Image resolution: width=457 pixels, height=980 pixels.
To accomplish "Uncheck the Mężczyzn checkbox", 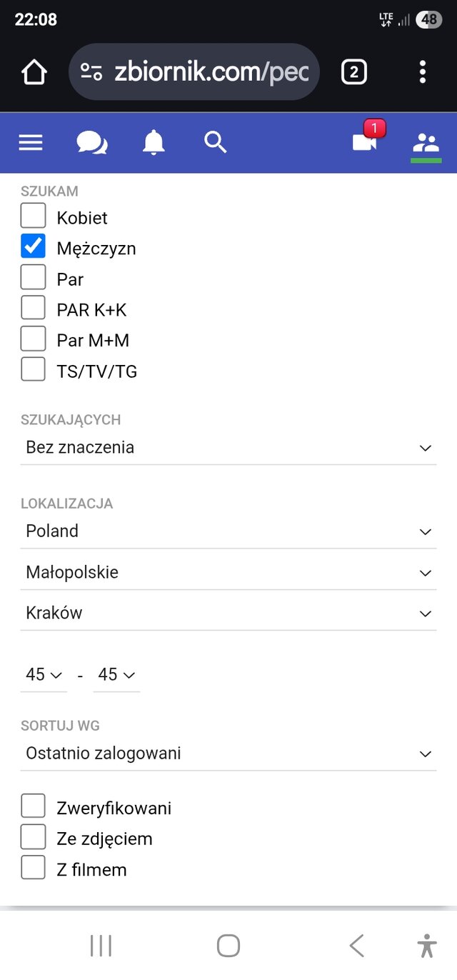I will click(x=33, y=246).
